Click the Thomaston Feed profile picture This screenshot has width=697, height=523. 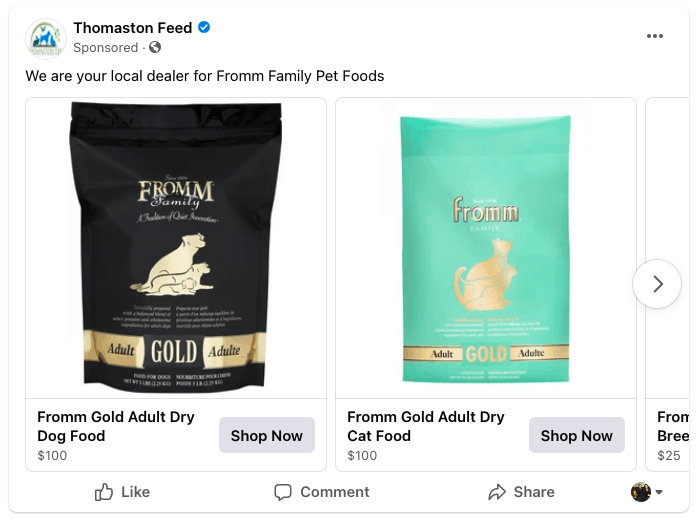click(46, 38)
